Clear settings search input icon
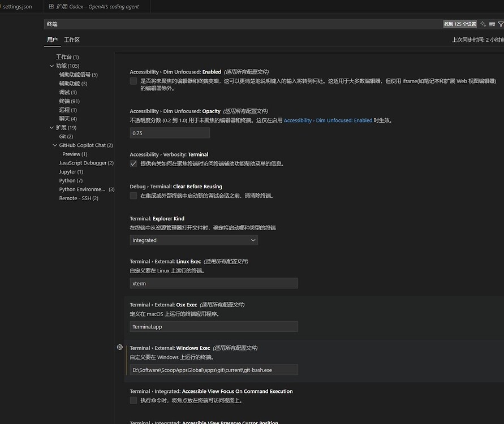Image resolution: width=504 pixels, height=424 pixels. pyautogui.click(x=492, y=24)
